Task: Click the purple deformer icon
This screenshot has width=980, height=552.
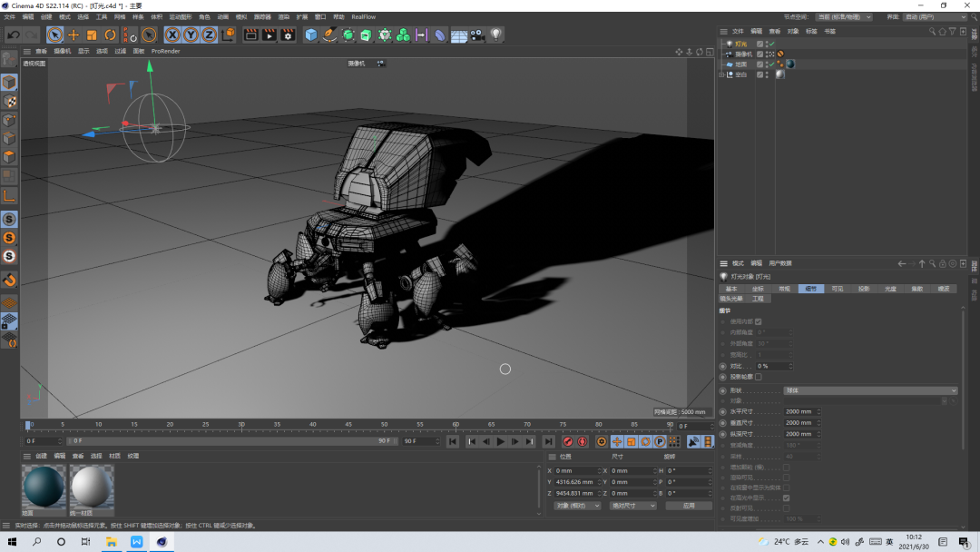Action: pos(440,35)
